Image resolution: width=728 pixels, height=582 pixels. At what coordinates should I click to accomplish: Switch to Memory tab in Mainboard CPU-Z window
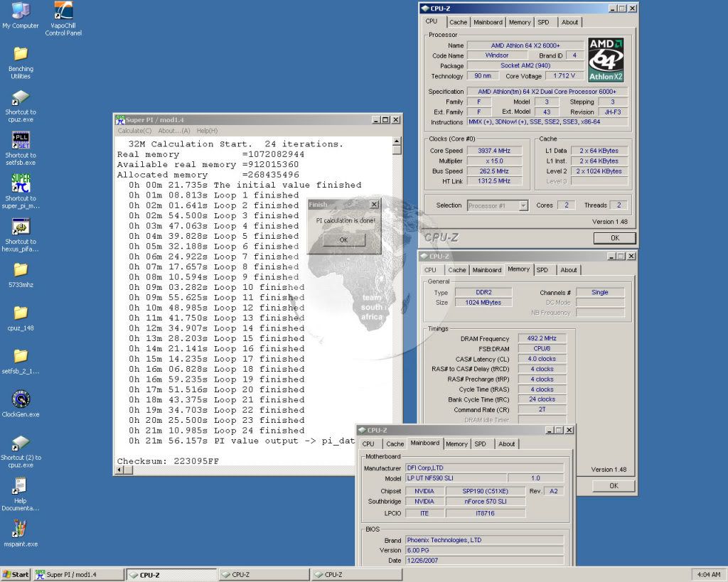click(457, 444)
